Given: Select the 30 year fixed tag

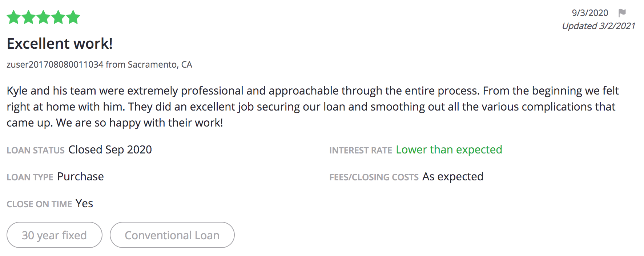Looking at the screenshot, I should [55, 235].
